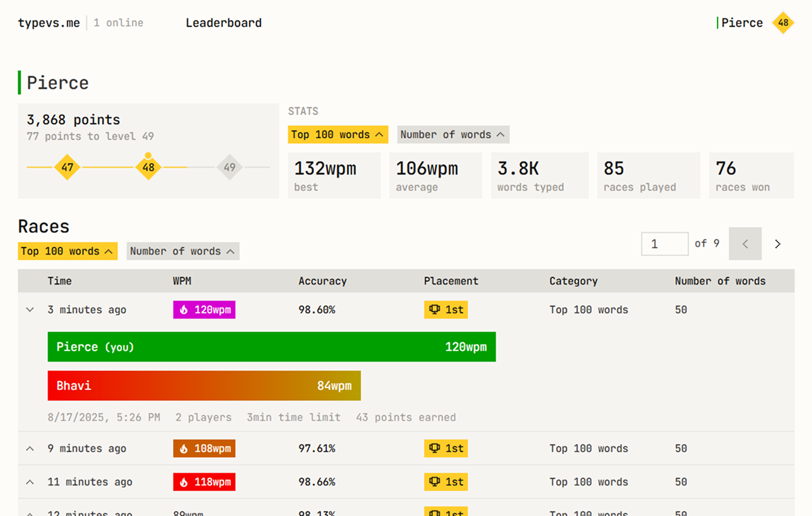Click the WPM column header

(x=182, y=281)
